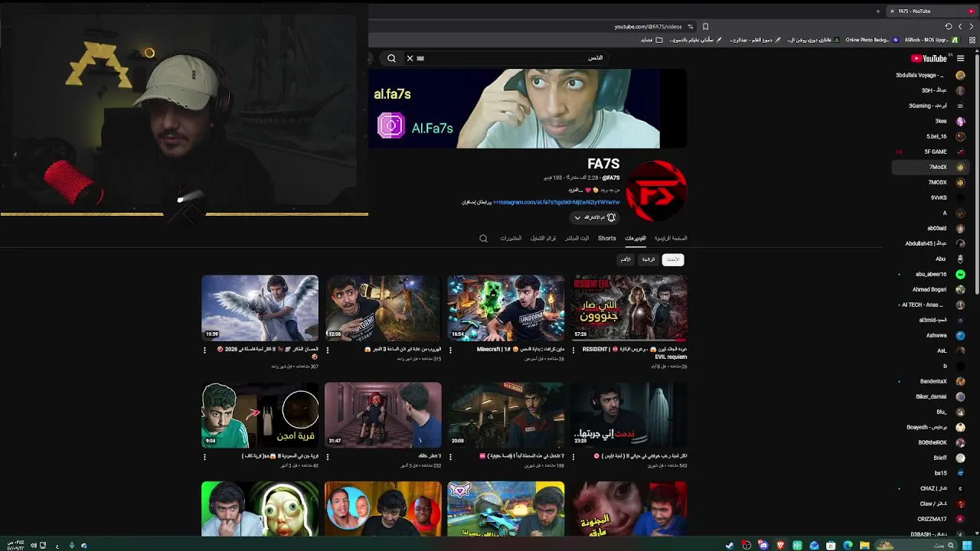The image size is (980, 551).
Task: Open abu_abeer16 subscription green avatar
Action: pos(960,274)
